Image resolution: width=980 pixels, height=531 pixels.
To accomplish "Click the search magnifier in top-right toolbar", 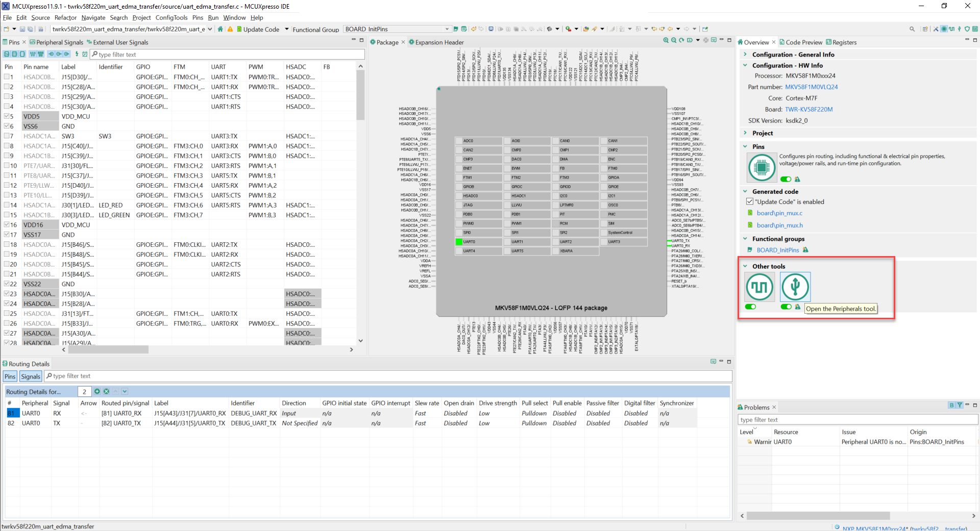I will pos(912,29).
